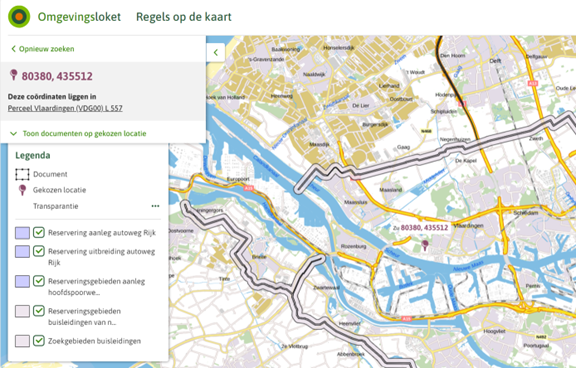This screenshot has height=368, width=576.
Task: Click the Hoogvliet label on the map
Action: pyautogui.click(x=493, y=331)
